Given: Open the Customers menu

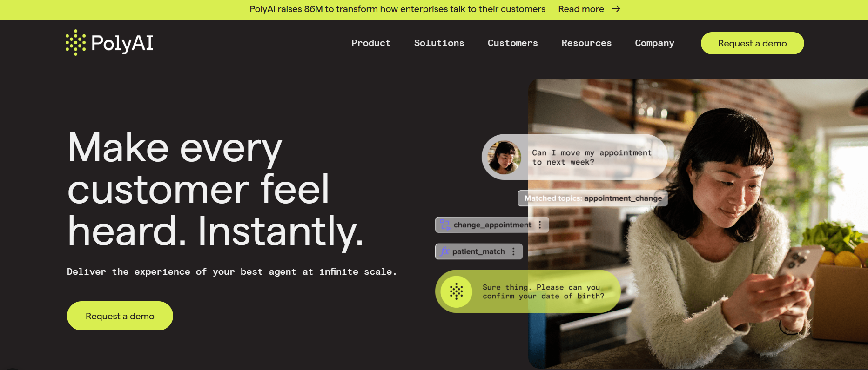Looking at the screenshot, I should (x=512, y=43).
